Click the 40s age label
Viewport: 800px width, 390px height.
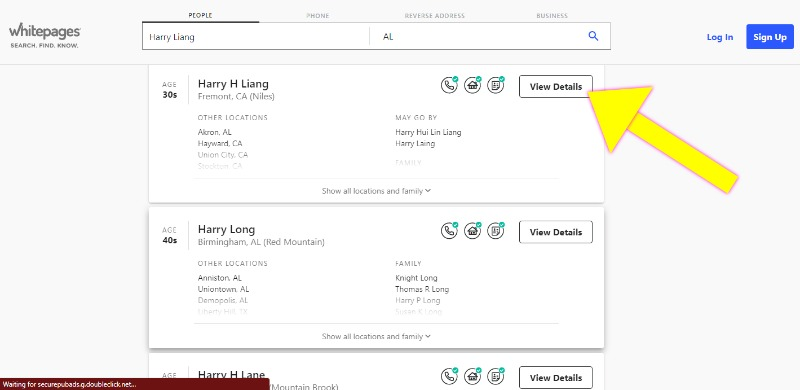tap(170, 240)
